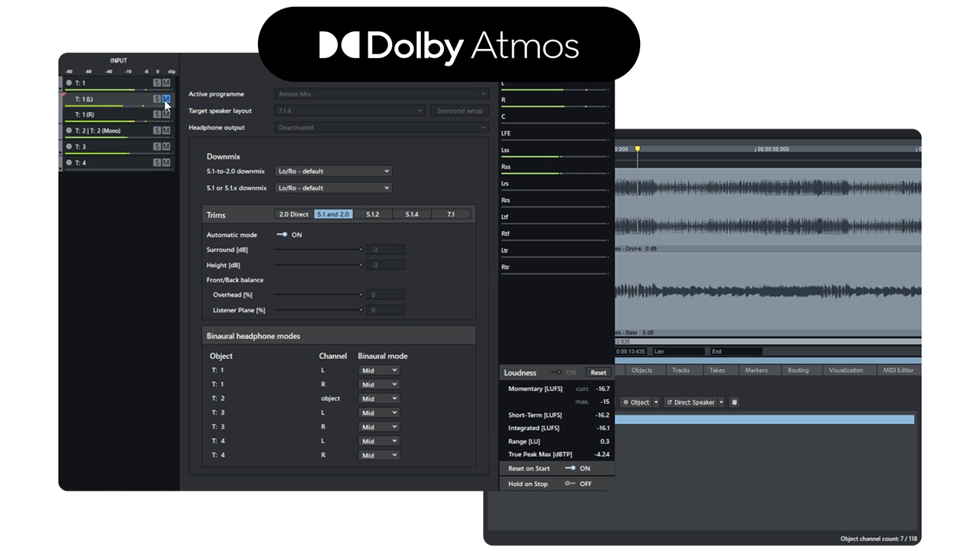980x551 pixels.
Task: Click the Loudness Reset button
Action: click(598, 373)
